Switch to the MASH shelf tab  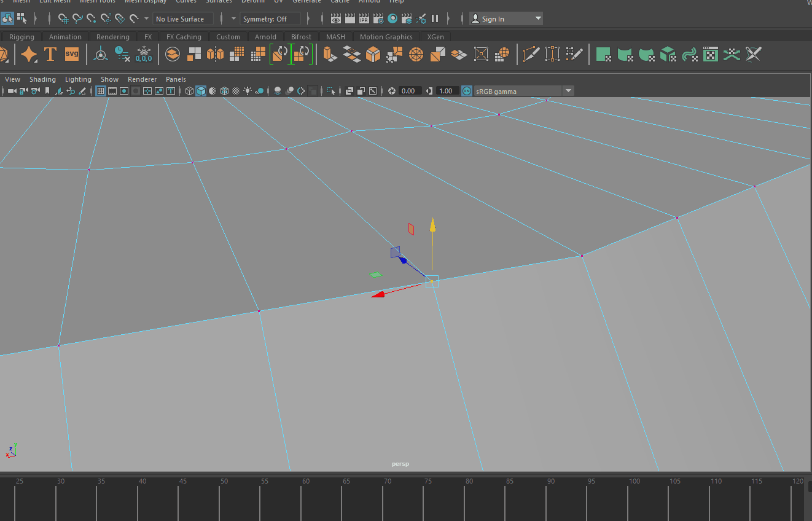[x=335, y=37]
